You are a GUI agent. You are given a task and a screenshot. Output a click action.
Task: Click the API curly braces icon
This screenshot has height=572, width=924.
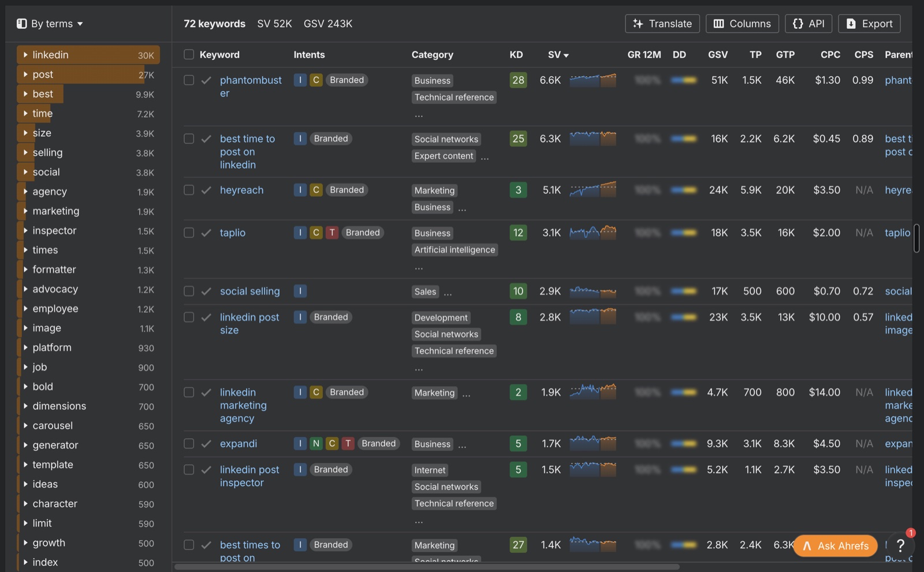pyautogui.click(x=798, y=24)
